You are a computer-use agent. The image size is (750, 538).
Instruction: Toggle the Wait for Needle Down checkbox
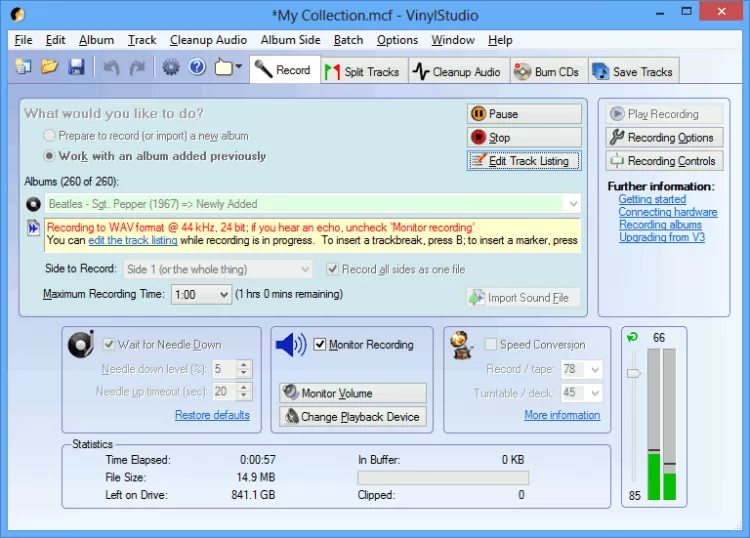pyautogui.click(x=109, y=345)
